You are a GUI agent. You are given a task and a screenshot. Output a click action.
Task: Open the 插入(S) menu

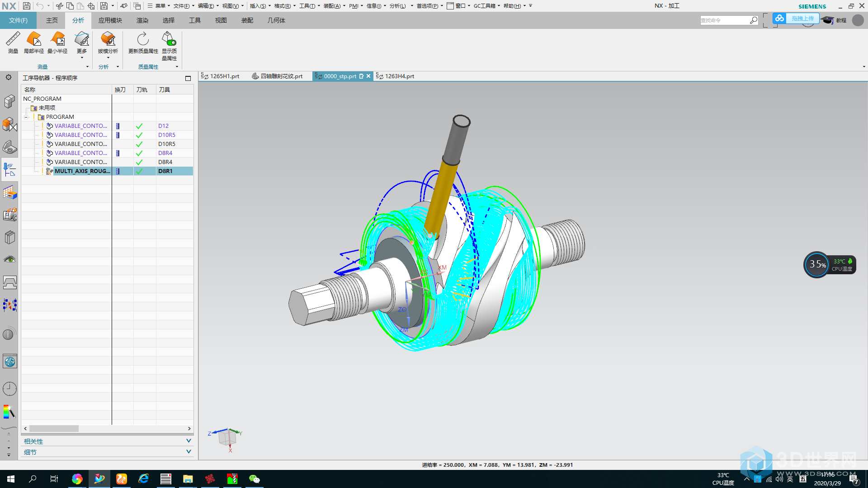click(x=260, y=6)
